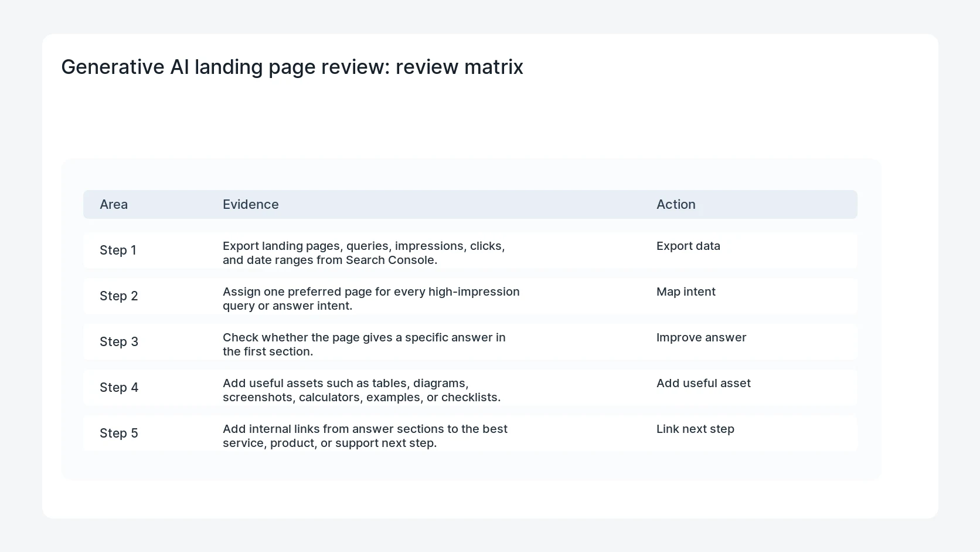
Task: Click the 'Add useful asset' action cell
Action: [703, 383]
